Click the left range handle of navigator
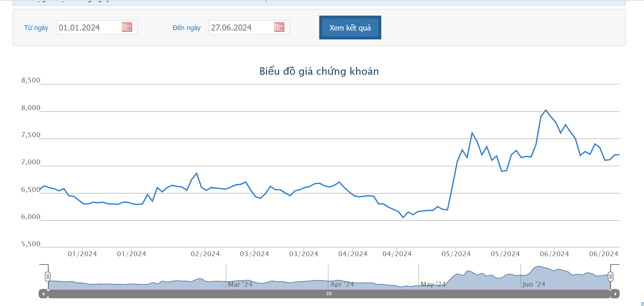The image size is (644, 306). point(48,277)
